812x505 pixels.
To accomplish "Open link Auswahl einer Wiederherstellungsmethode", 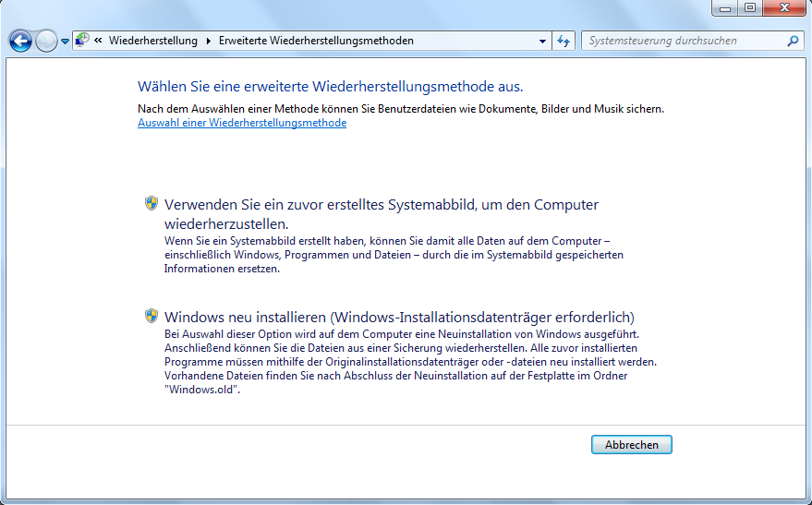I will 242,123.
